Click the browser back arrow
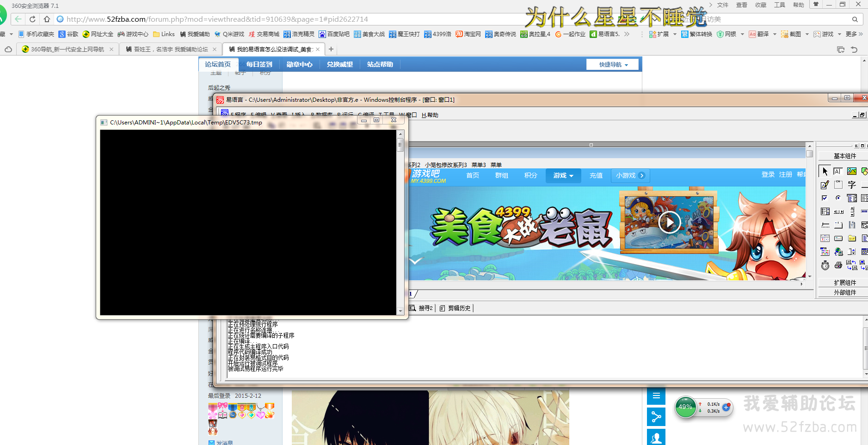The image size is (868, 445). point(18,19)
